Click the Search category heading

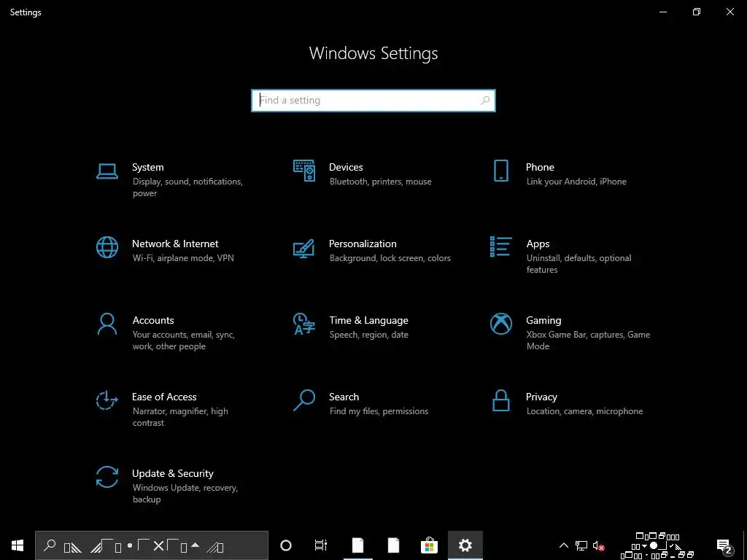coord(344,397)
